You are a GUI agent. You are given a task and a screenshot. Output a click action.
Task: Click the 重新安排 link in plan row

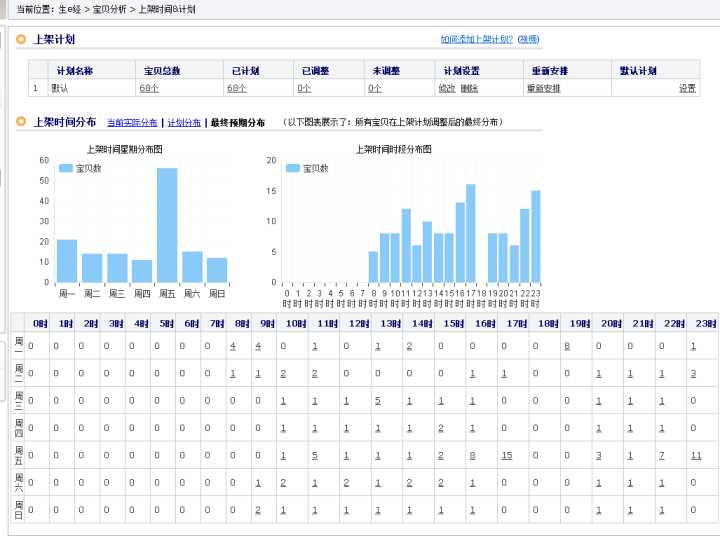point(543,88)
